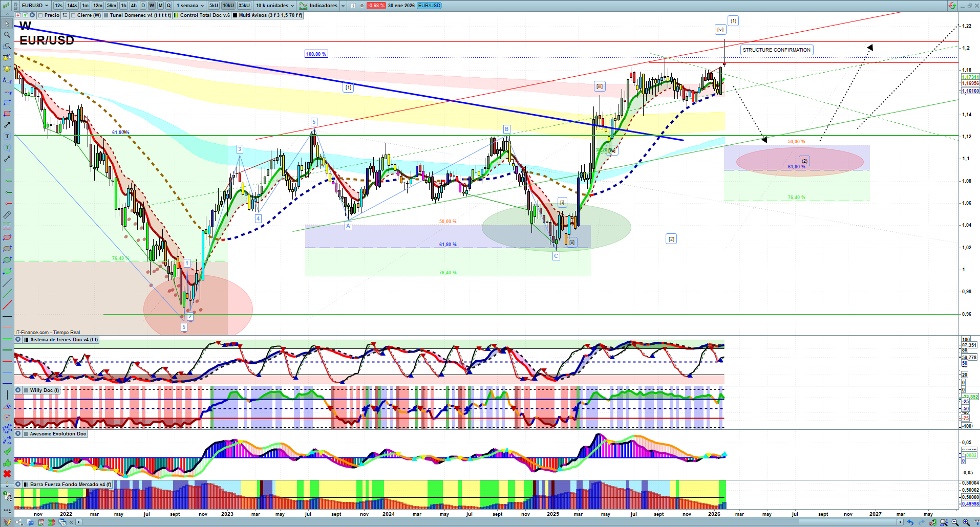Click the 35kU units button
980x527 pixels.
point(244,6)
